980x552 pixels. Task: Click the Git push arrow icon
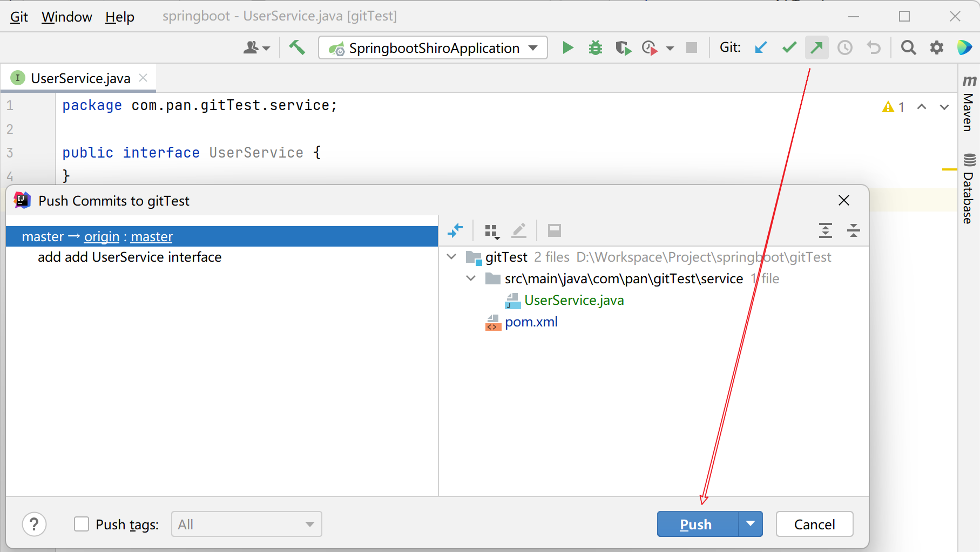click(816, 48)
